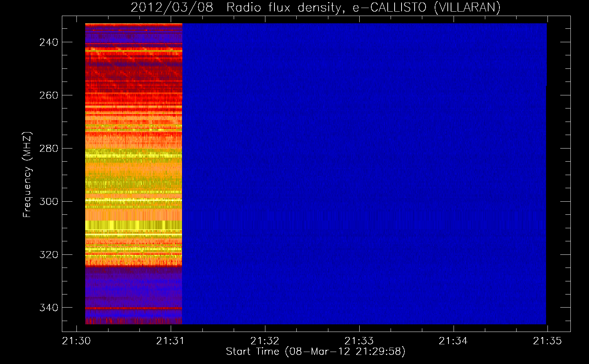The image size is (589, 364).
Task: Click the 21:35 time tick label
Action: pos(548,341)
